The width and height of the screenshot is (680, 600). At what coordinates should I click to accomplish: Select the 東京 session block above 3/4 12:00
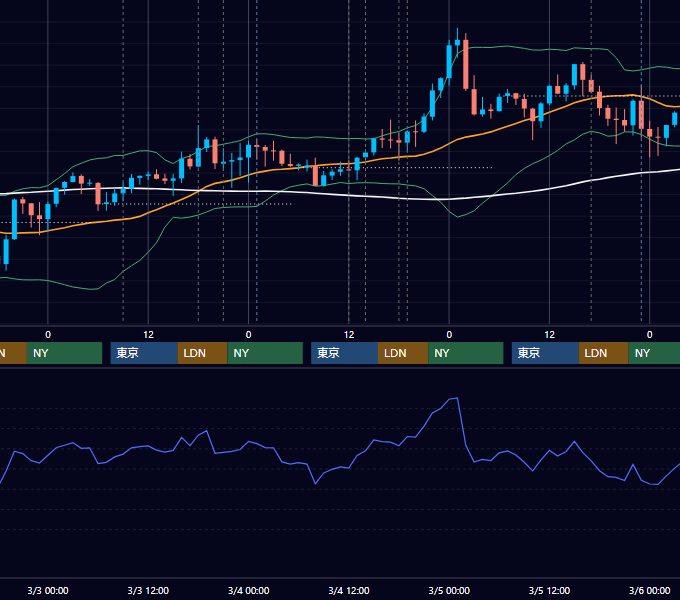pos(344,353)
